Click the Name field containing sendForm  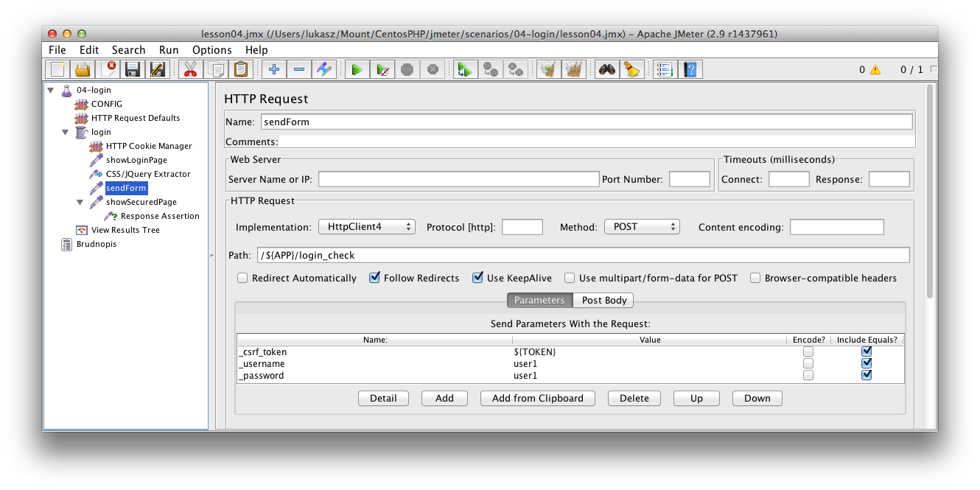587,122
